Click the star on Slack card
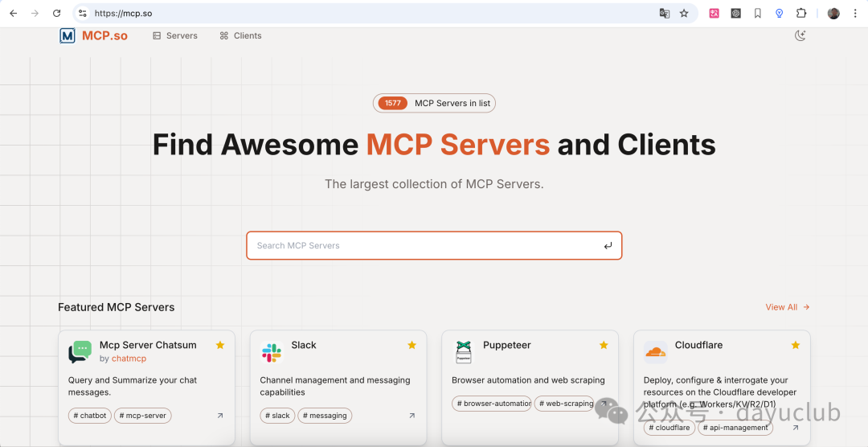 (411, 345)
